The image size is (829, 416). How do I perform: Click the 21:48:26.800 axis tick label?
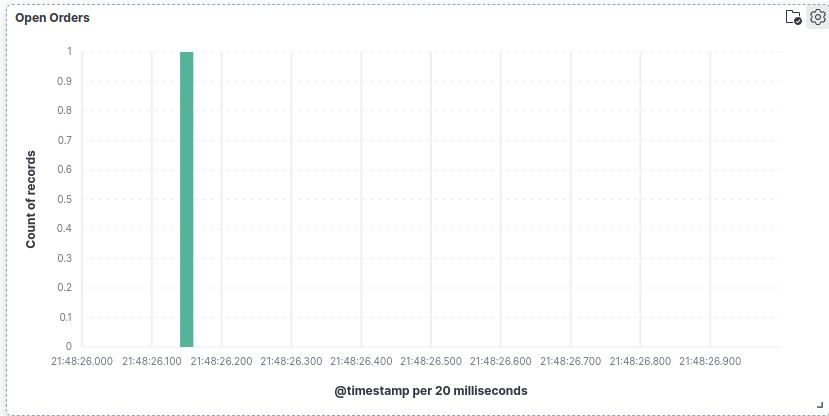pyautogui.click(x=640, y=361)
